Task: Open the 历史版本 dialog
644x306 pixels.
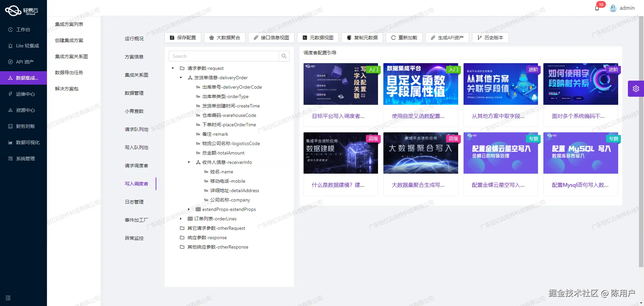Action: point(490,38)
